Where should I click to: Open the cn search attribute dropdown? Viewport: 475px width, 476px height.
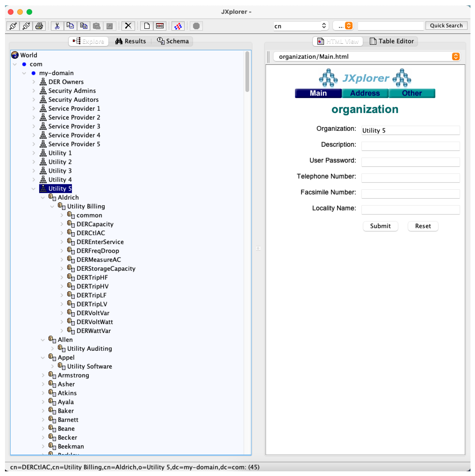tap(301, 26)
